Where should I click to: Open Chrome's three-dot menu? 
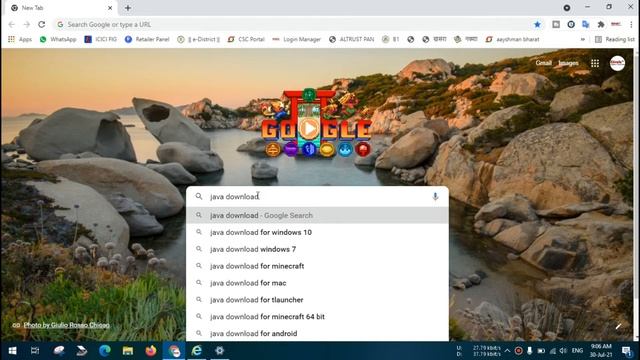coord(631,24)
